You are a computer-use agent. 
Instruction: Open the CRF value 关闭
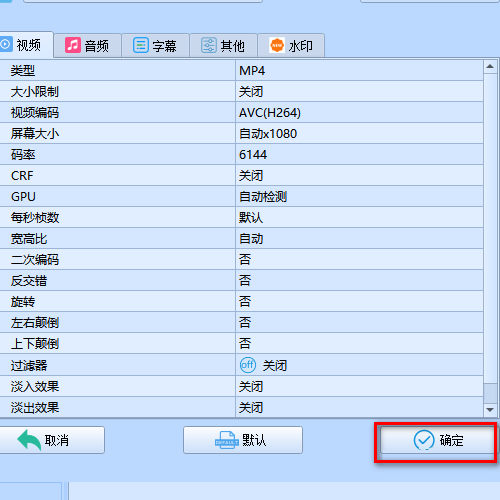click(359, 175)
